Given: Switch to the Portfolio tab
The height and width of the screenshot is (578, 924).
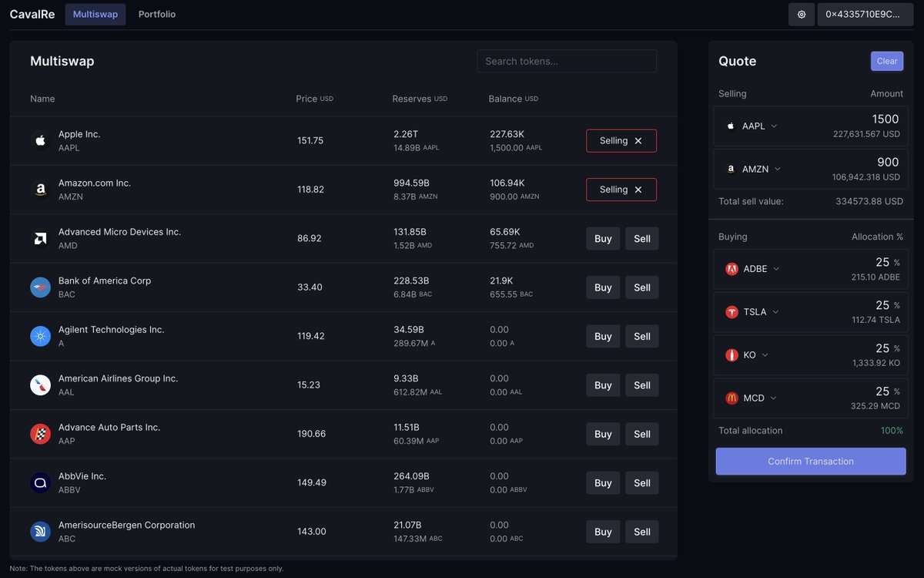Looking at the screenshot, I should click(156, 13).
